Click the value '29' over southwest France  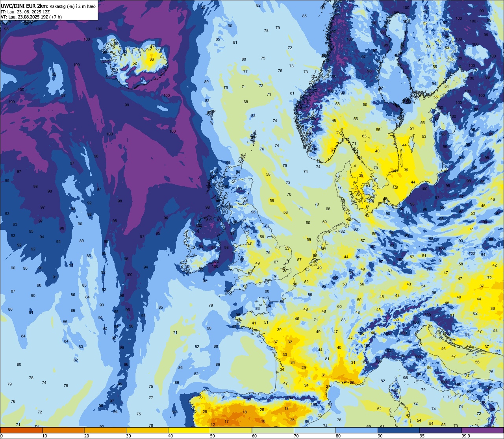tap(304, 368)
